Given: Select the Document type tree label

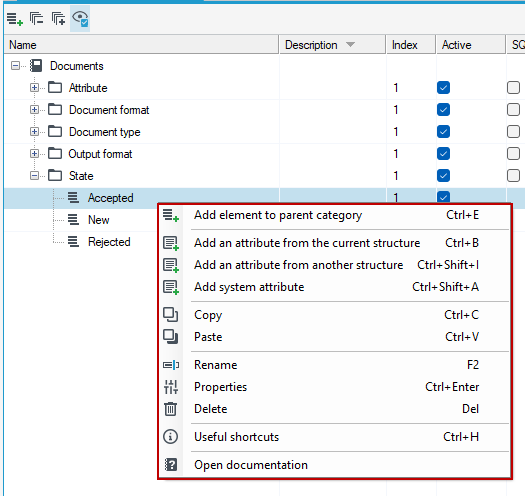Looking at the screenshot, I should (x=105, y=132).
